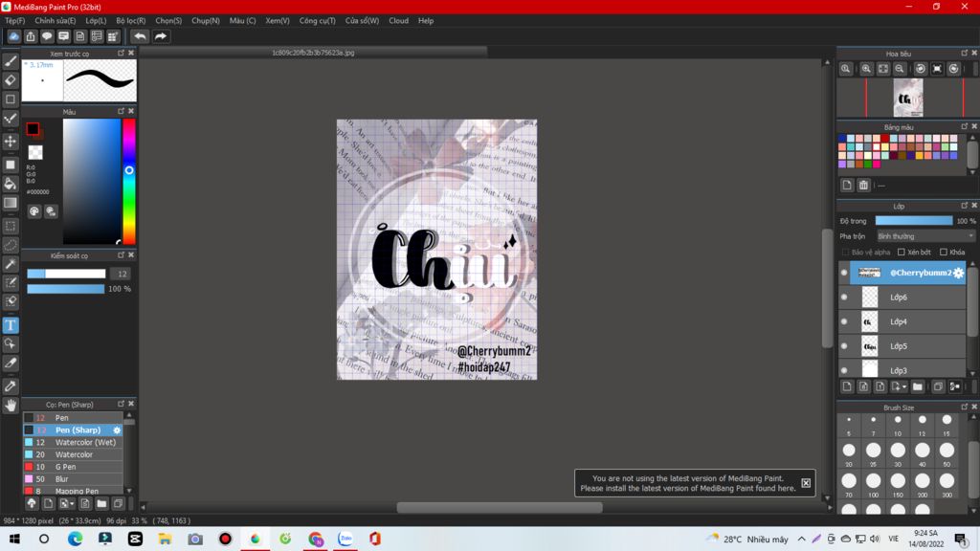The width and height of the screenshot is (980, 551).
Task: Toggle visibility of Lớp6 layer
Action: 844,298
